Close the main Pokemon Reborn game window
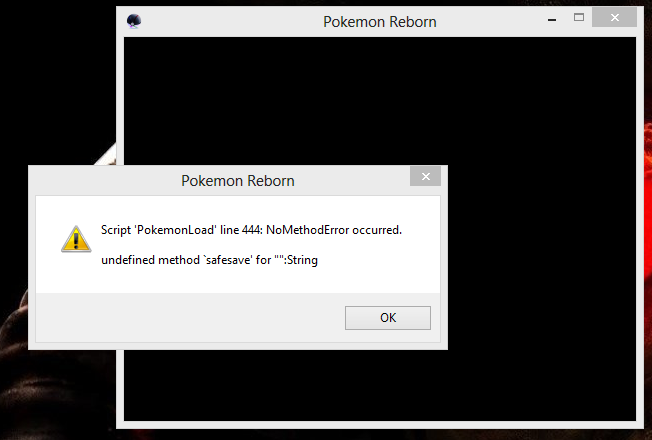 click(x=616, y=17)
